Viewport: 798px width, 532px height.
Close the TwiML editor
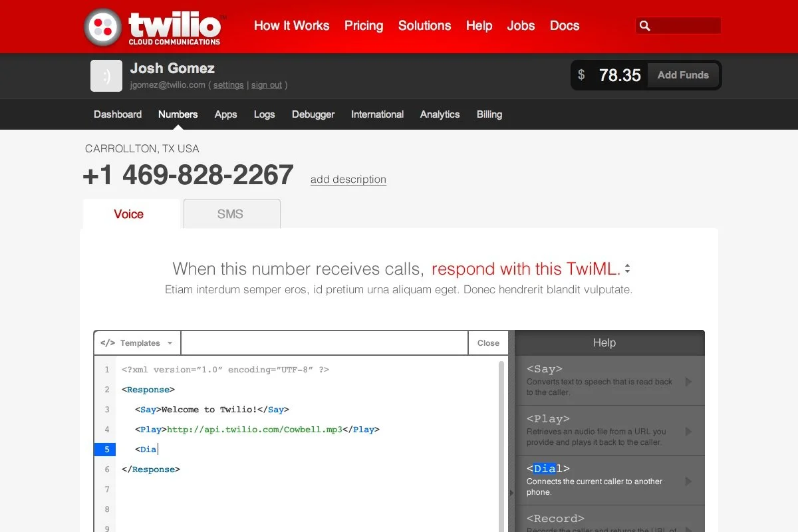pyautogui.click(x=488, y=343)
